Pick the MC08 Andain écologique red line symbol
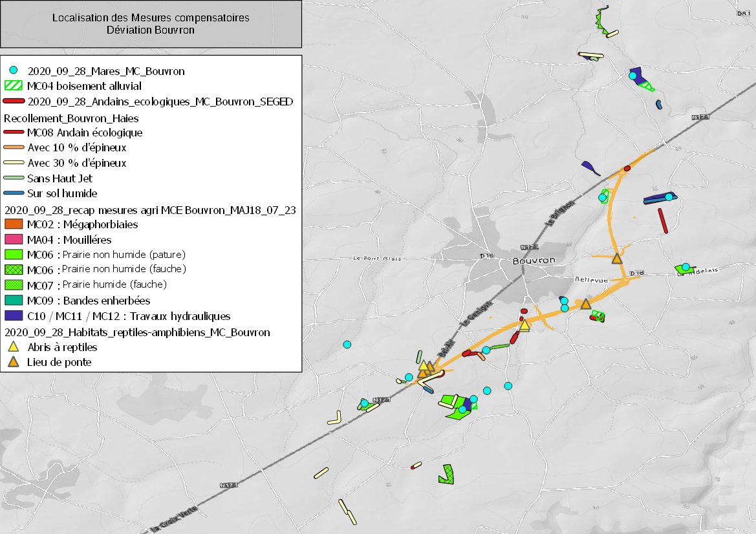756x534 pixels. 14,132
